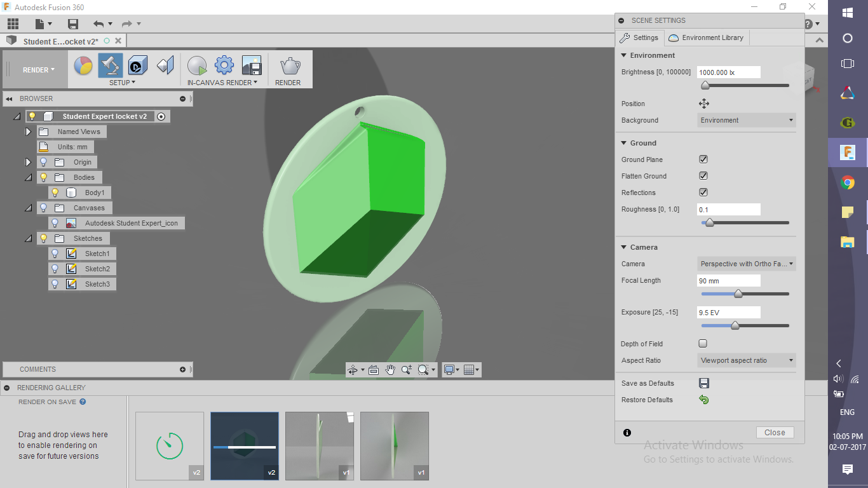The width and height of the screenshot is (868, 488).
Task: Adjust the Brightness slider
Action: (x=705, y=85)
